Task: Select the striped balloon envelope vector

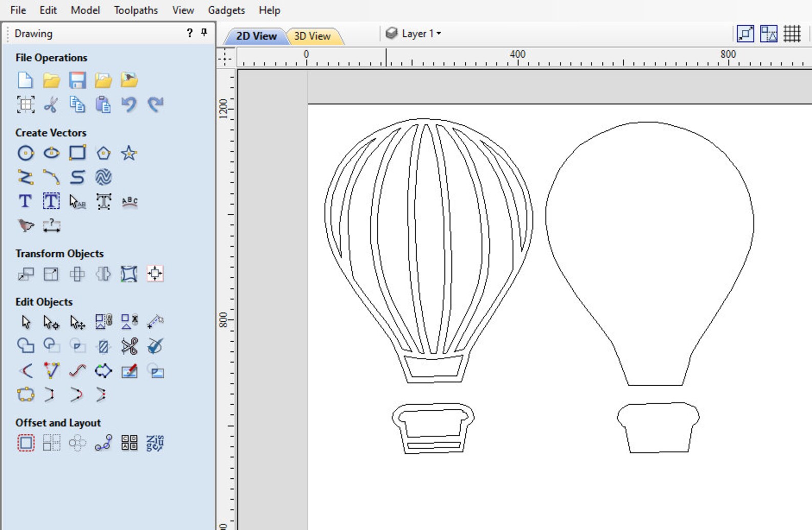Action: pos(428,251)
